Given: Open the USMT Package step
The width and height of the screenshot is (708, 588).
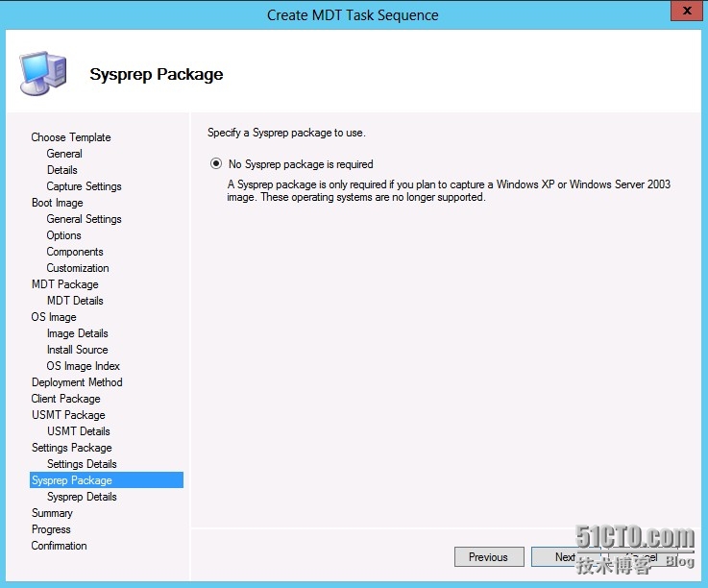Looking at the screenshot, I should 68,415.
